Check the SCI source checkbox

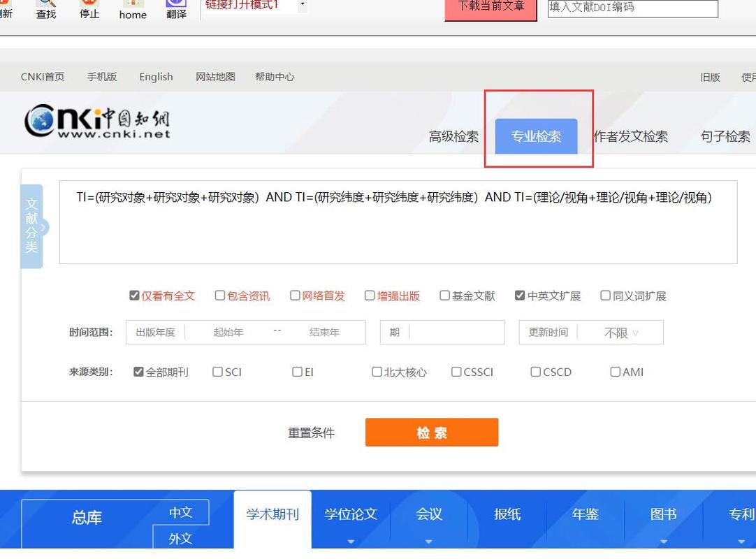click(x=217, y=371)
